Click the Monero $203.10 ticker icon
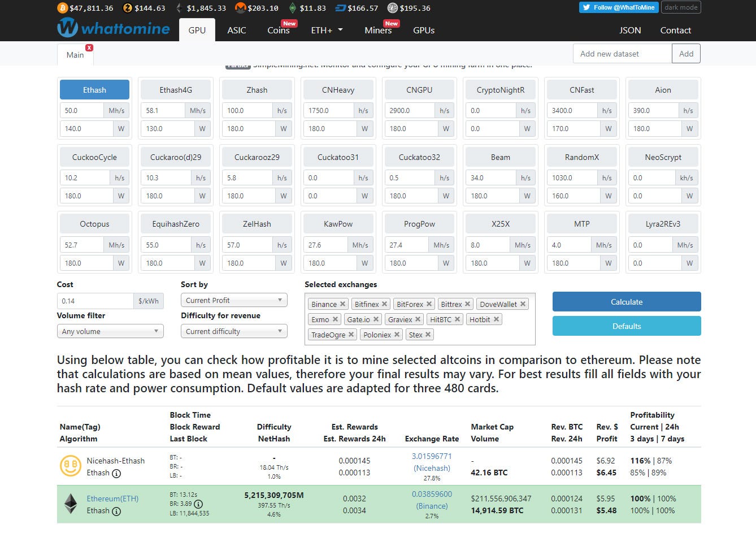Image resolution: width=756 pixels, height=533 pixels. 240,8
